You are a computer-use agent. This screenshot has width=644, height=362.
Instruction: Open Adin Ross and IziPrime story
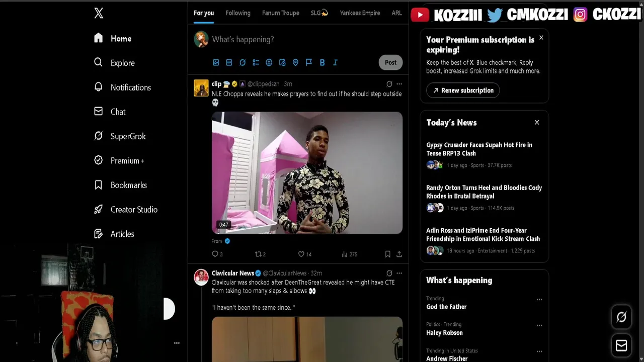[x=483, y=235]
